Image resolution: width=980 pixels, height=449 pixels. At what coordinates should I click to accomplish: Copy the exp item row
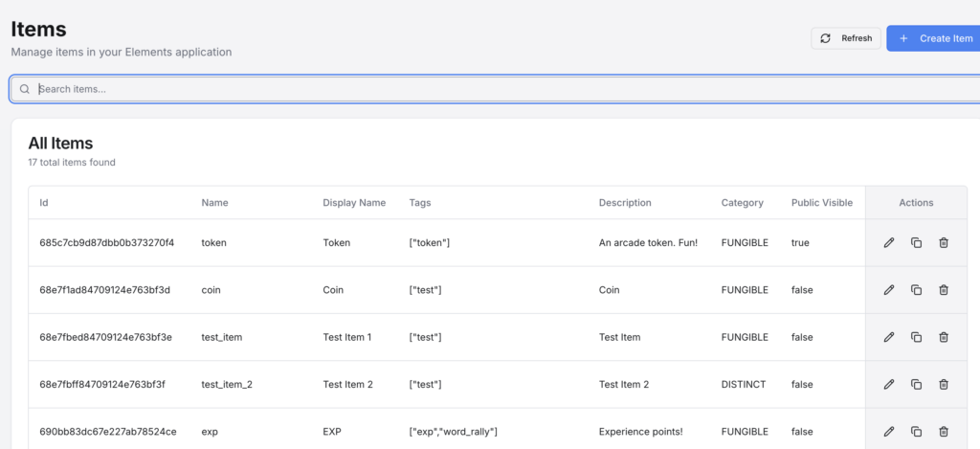tap(916, 432)
